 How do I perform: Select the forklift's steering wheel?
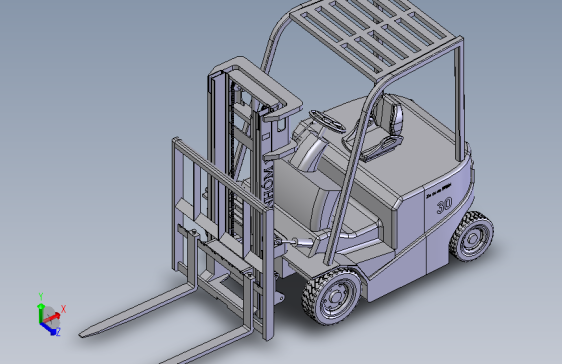pyautogui.click(x=327, y=121)
